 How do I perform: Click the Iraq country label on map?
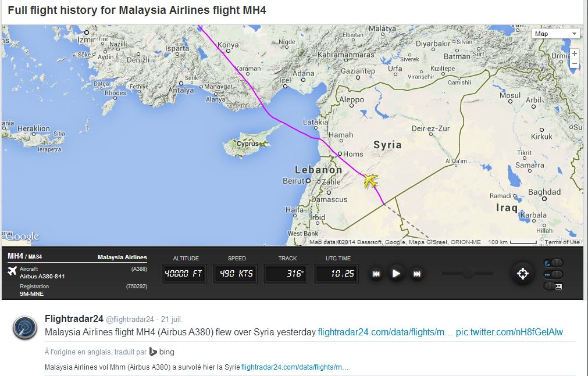[507, 207]
